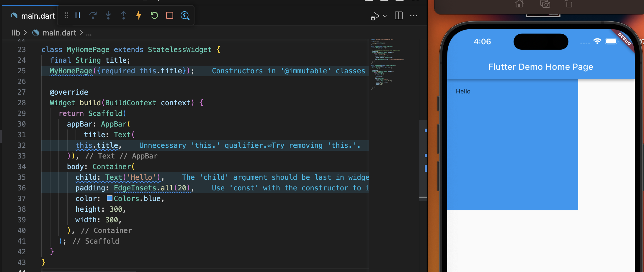The height and width of the screenshot is (272, 644).
Task: Open editor More Actions ellipsis
Action: pyautogui.click(x=414, y=16)
